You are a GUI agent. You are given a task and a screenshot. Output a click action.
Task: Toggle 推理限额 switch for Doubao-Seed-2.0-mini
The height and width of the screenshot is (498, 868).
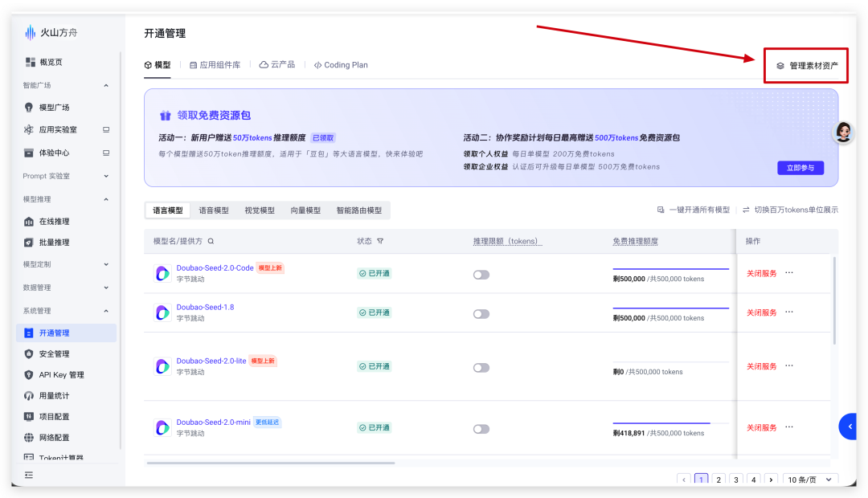coord(481,430)
